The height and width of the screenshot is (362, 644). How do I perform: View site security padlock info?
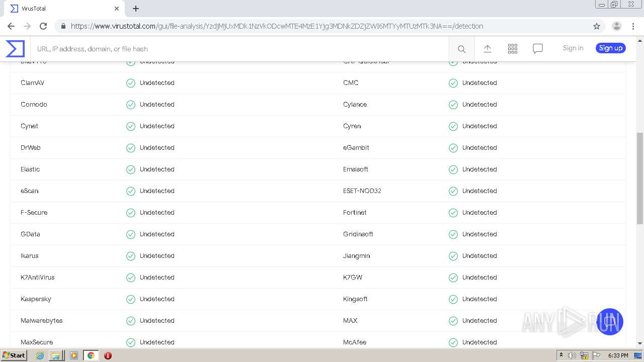[63, 26]
